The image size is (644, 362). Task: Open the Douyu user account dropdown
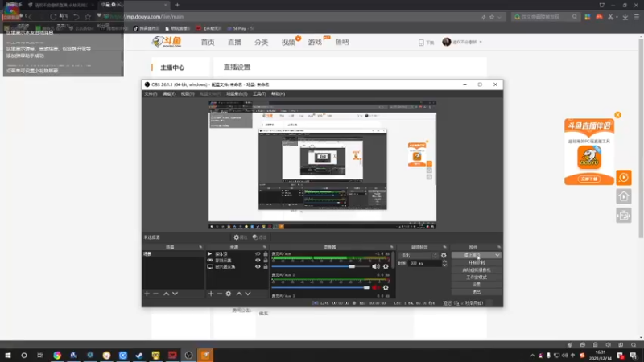coord(462,42)
